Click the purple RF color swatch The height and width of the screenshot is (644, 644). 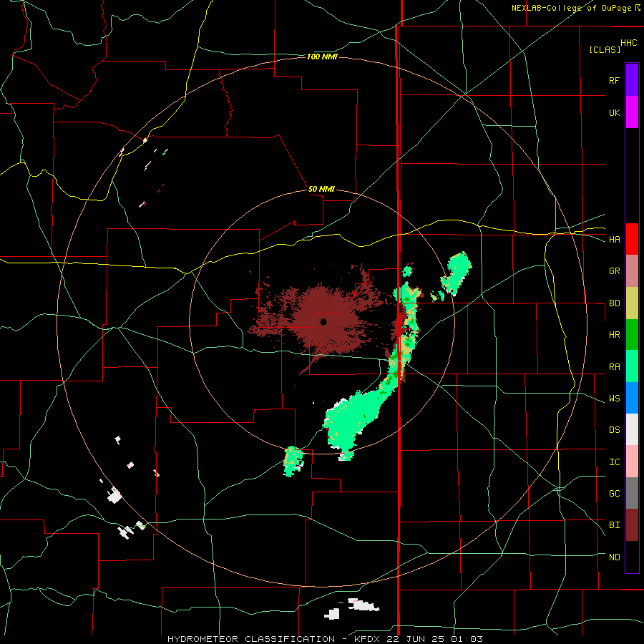pyautogui.click(x=632, y=79)
